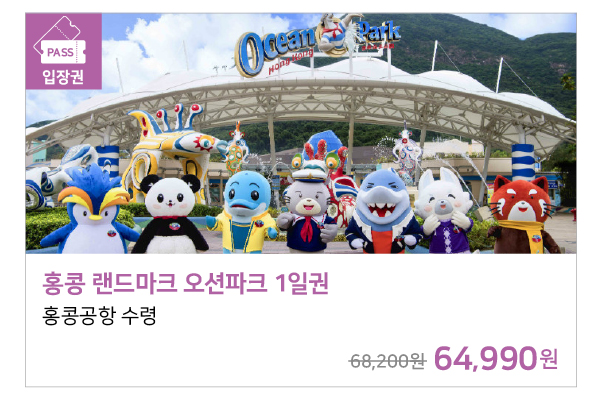The image size is (600, 400).
Task: Click the panda mascot in the photo
Action: 170,214
